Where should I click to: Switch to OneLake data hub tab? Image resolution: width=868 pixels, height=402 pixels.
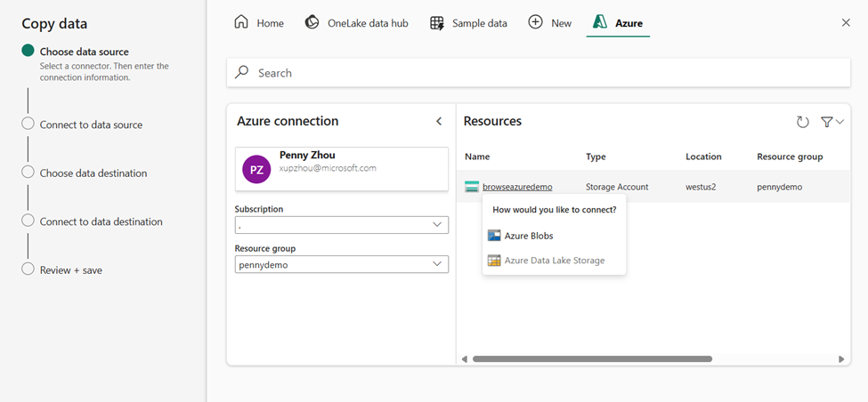click(x=356, y=23)
